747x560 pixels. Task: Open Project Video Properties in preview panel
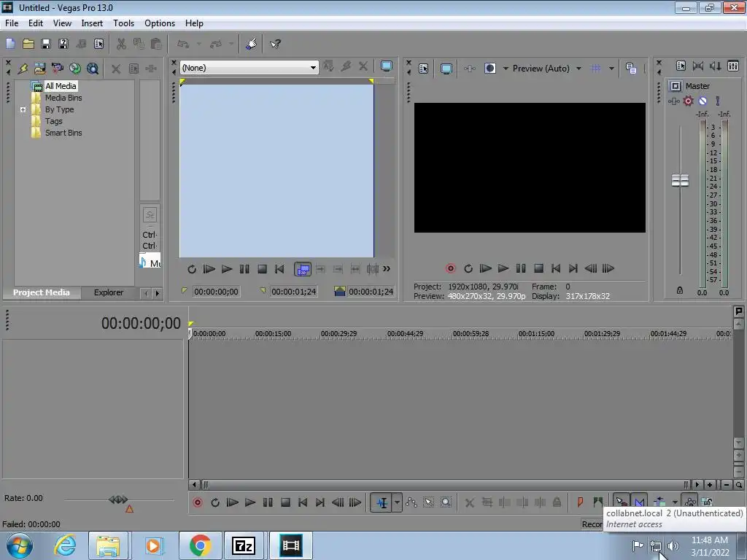pos(424,69)
